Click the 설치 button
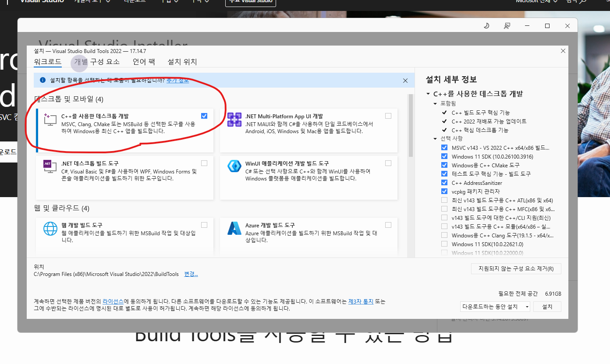The width and height of the screenshot is (610, 364). pos(547,307)
